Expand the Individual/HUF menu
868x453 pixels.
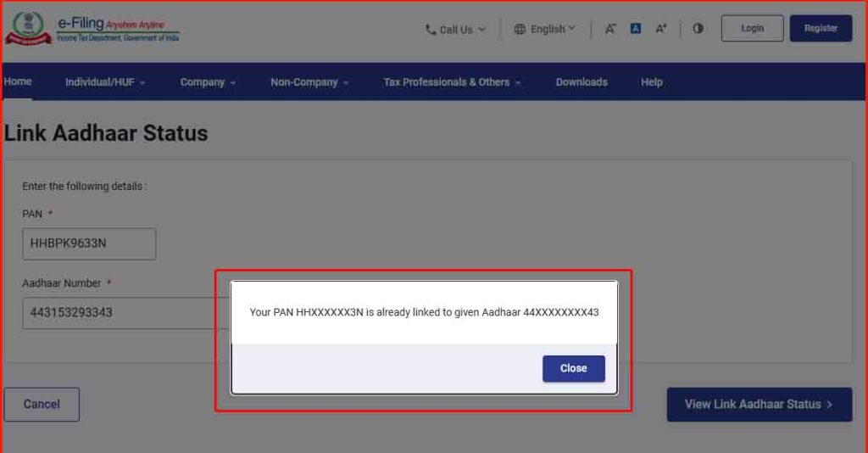[x=105, y=82]
